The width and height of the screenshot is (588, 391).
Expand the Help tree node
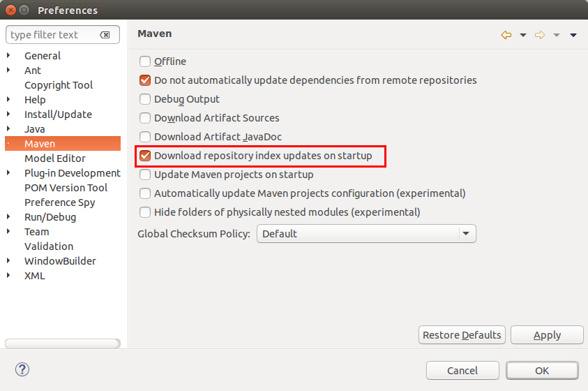8,99
